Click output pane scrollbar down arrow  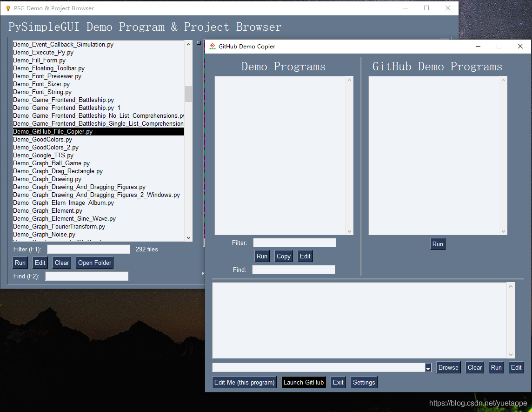point(511,355)
